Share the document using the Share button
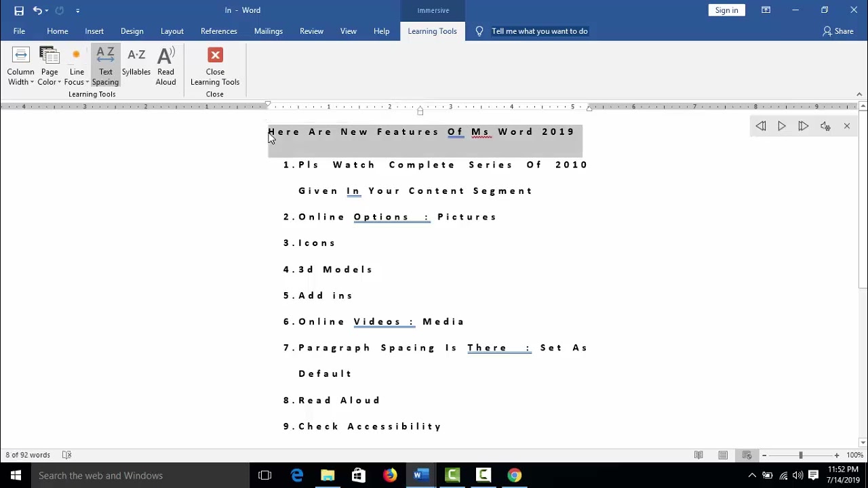 point(838,31)
